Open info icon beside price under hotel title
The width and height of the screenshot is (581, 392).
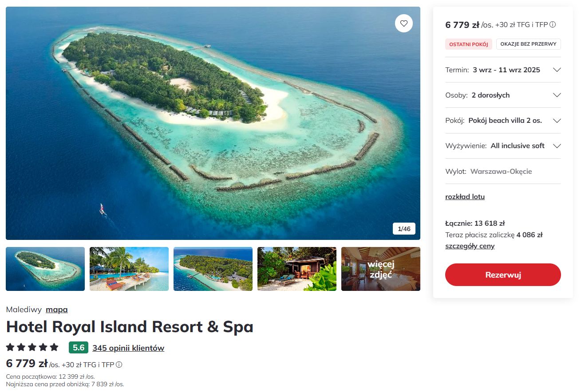119,365
